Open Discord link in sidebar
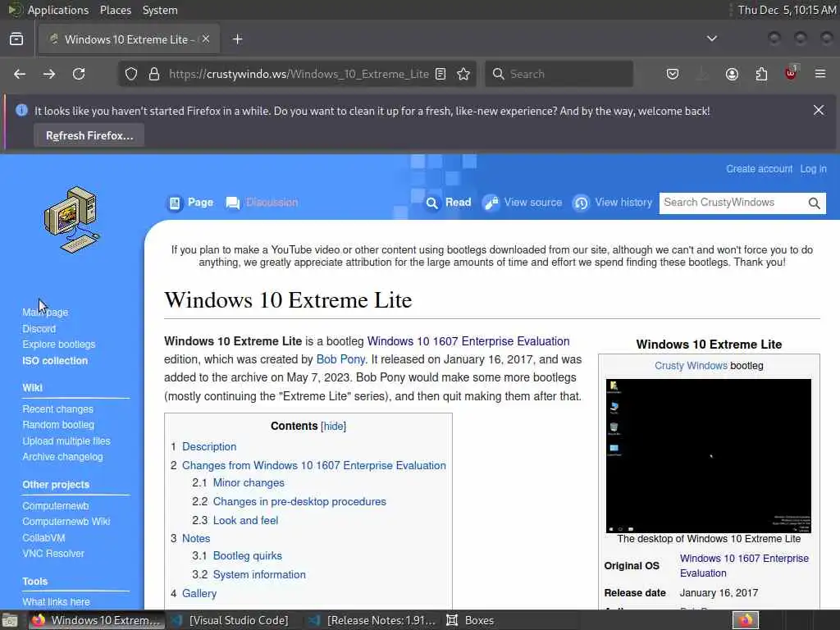This screenshot has height=630, width=840. 39,328
